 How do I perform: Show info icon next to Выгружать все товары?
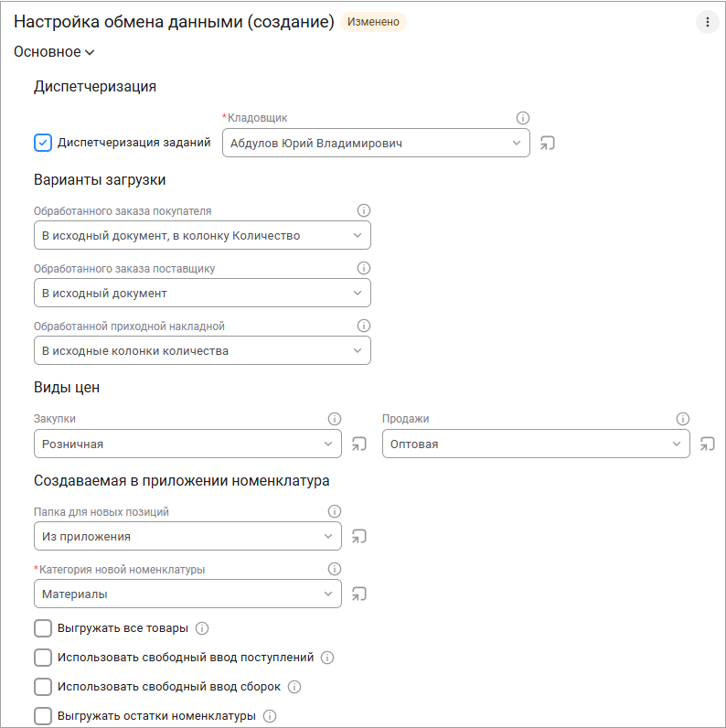click(202, 628)
